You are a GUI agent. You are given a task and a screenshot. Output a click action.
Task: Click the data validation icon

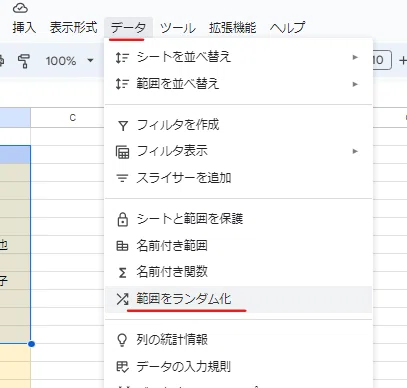(x=122, y=367)
